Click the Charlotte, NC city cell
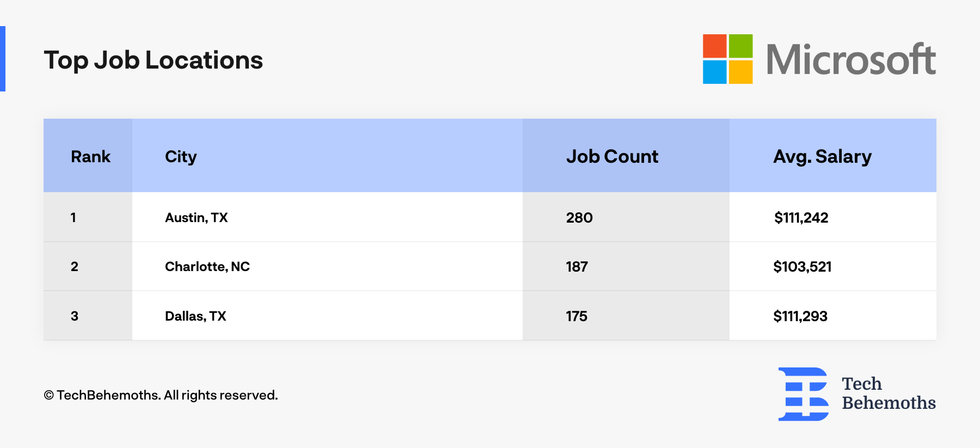Screen dimensions: 980x448 [x=207, y=267]
